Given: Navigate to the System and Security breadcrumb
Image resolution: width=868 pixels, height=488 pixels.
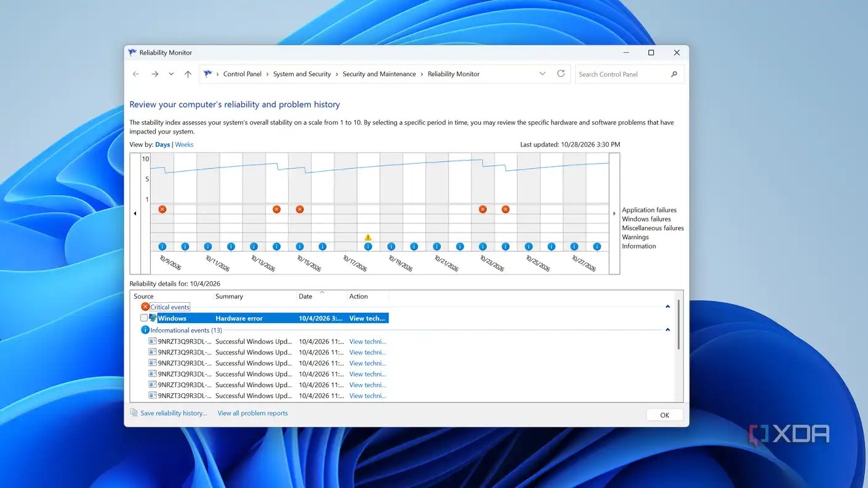Looking at the screenshot, I should [x=302, y=74].
